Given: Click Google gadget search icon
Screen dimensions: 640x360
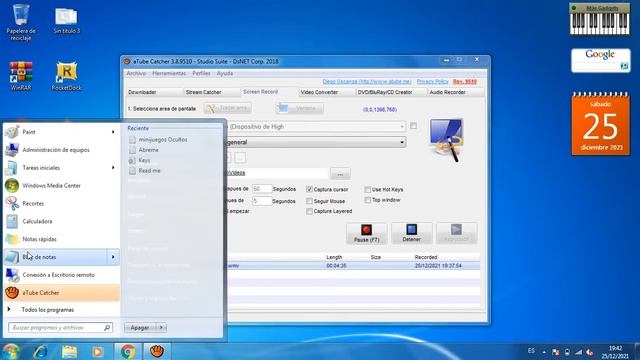Looking at the screenshot, I should pyautogui.click(x=624, y=66).
